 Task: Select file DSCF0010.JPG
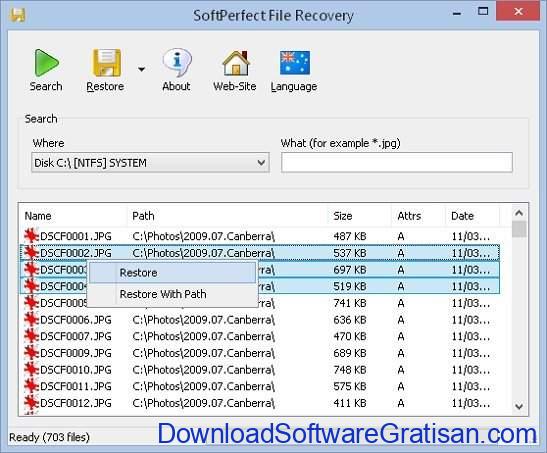[76, 370]
